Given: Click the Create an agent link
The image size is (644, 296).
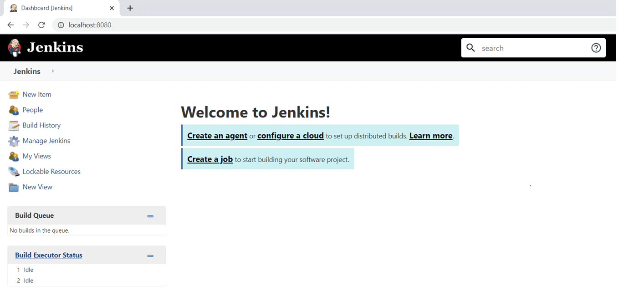Looking at the screenshot, I should [x=217, y=136].
